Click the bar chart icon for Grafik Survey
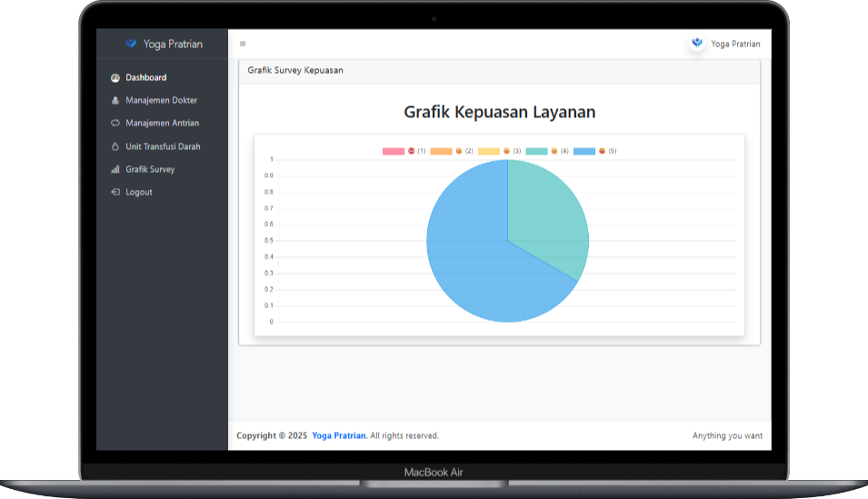The width and height of the screenshot is (868, 499). (115, 170)
